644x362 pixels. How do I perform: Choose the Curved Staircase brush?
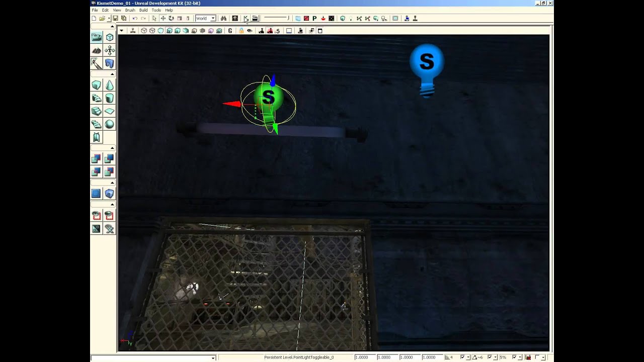pyautogui.click(x=96, y=99)
